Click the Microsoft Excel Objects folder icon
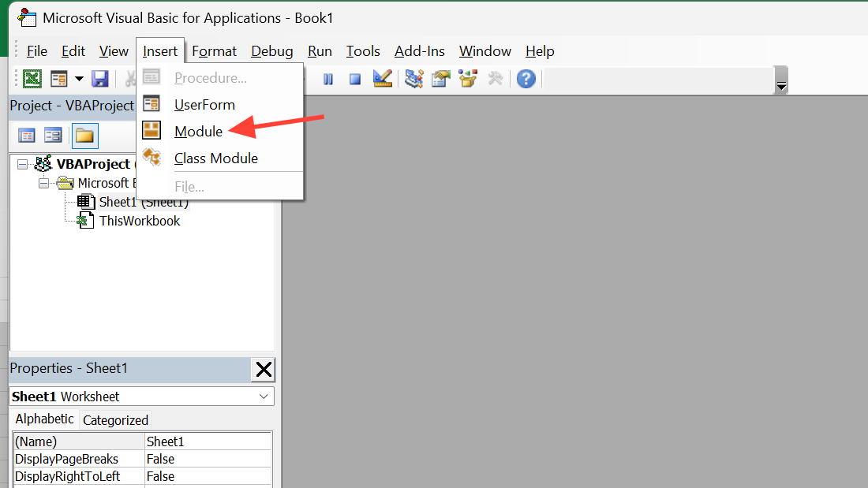Viewport: 868px width, 488px height. (65, 183)
